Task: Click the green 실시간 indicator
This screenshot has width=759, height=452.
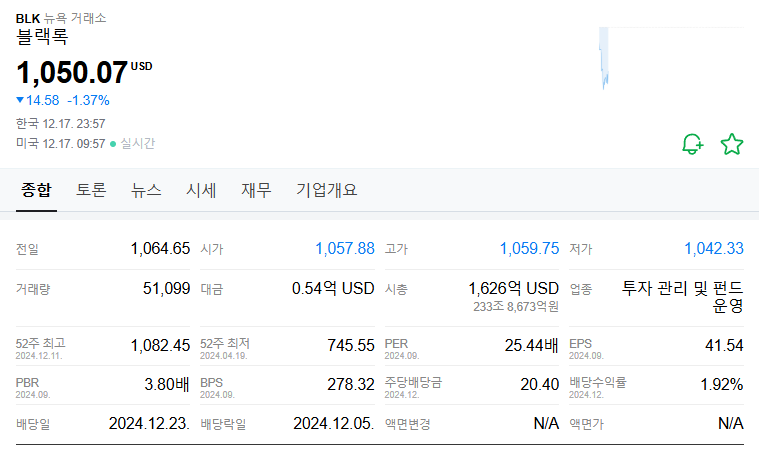Action: point(133,143)
